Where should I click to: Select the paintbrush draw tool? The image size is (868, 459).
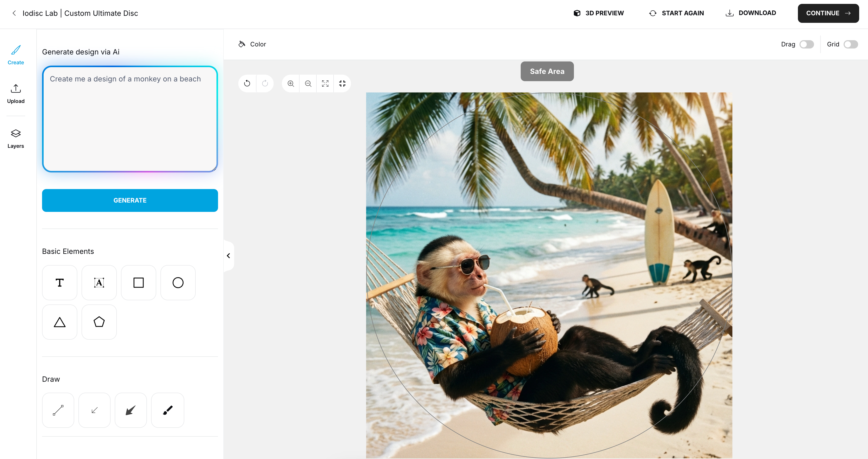167,410
